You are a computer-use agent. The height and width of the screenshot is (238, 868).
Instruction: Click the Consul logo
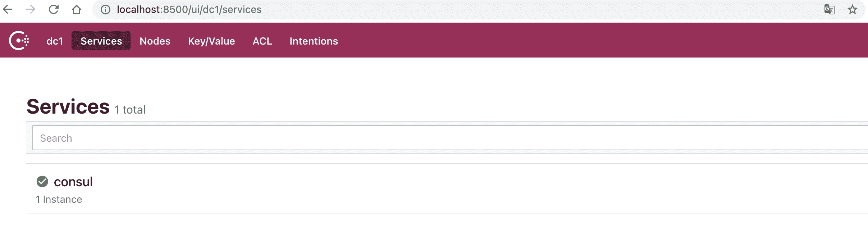[x=19, y=41]
